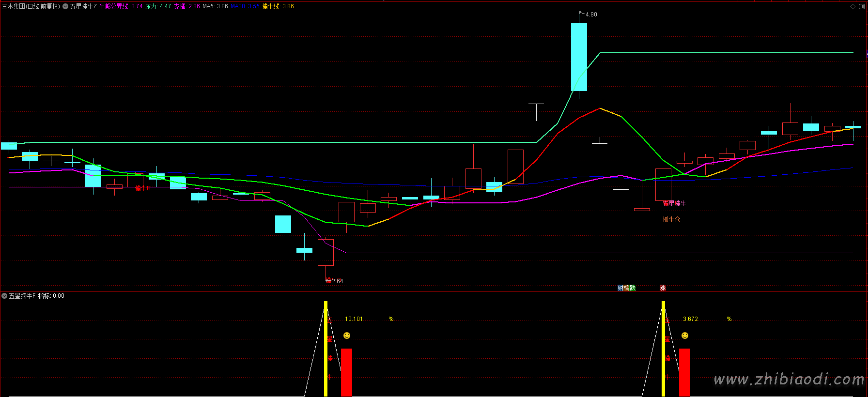Click the 擒牛线: 3.86 label
This screenshot has width=868, height=397.
tap(278, 6)
